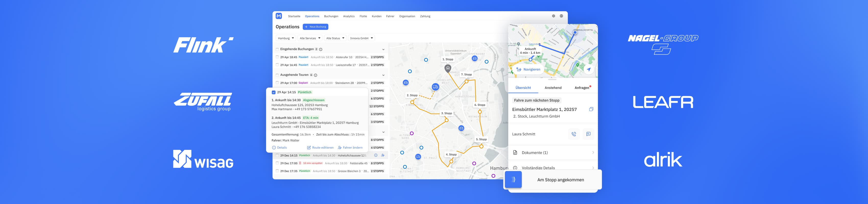Screen dimensions: 868x204
Task: Click the truck marker near St. Pauli
Action: (418, 157)
